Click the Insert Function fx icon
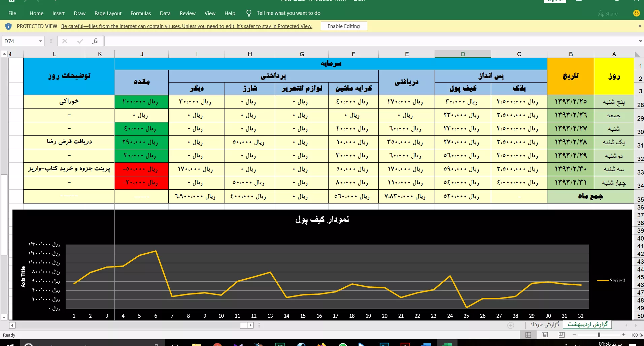Viewport: 644px width, 346px height. pyautogui.click(x=95, y=41)
